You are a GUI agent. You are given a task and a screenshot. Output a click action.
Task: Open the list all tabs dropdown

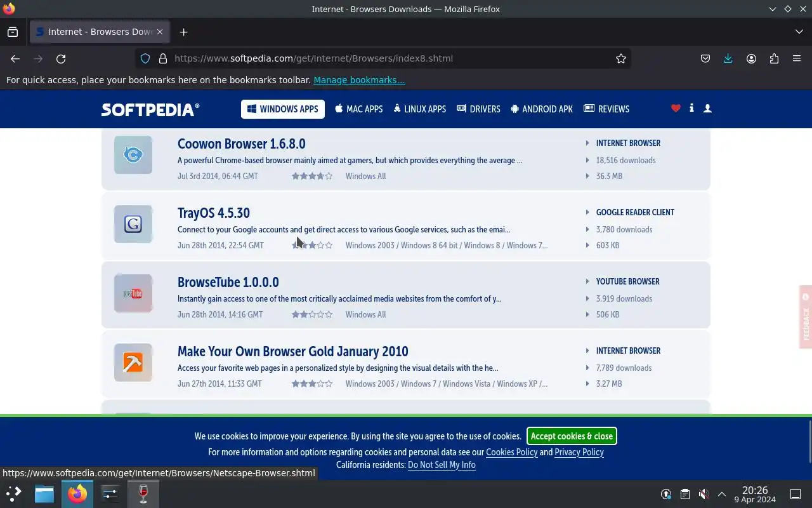(799, 32)
